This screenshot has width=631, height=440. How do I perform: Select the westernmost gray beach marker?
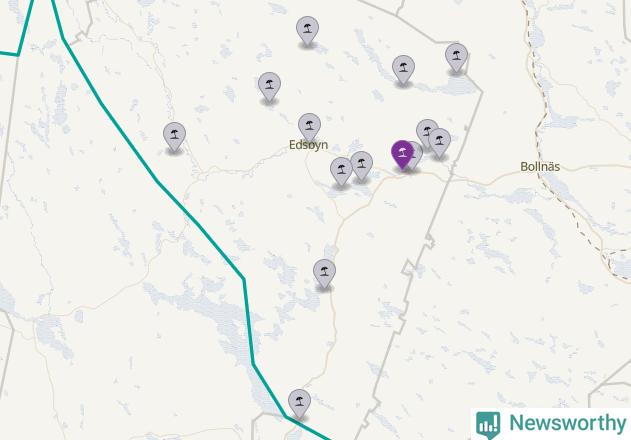pos(174,137)
